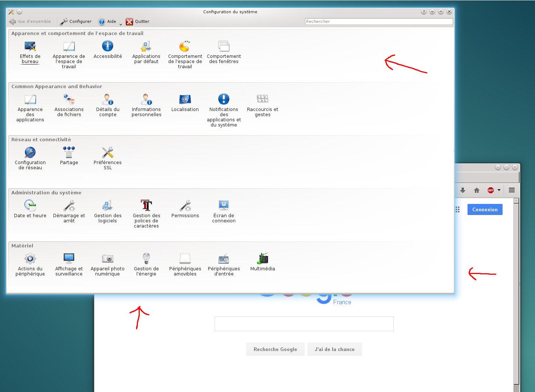This screenshot has width=535, height=392.
Task: Click the blue Connexion button
Action: (x=485, y=209)
